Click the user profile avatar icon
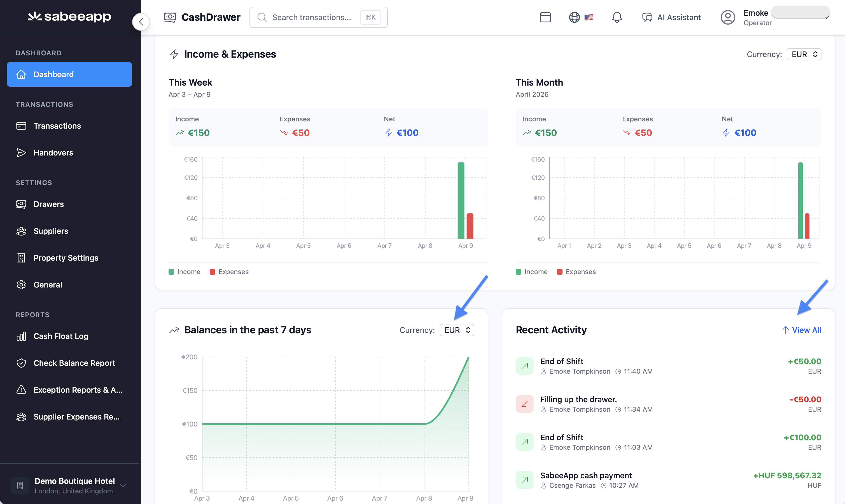The width and height of the screenshot is (845, 504). 727,17
